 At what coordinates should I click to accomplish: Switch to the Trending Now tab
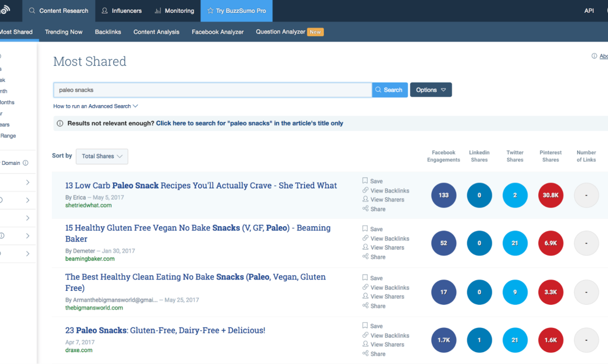(64, 32)
